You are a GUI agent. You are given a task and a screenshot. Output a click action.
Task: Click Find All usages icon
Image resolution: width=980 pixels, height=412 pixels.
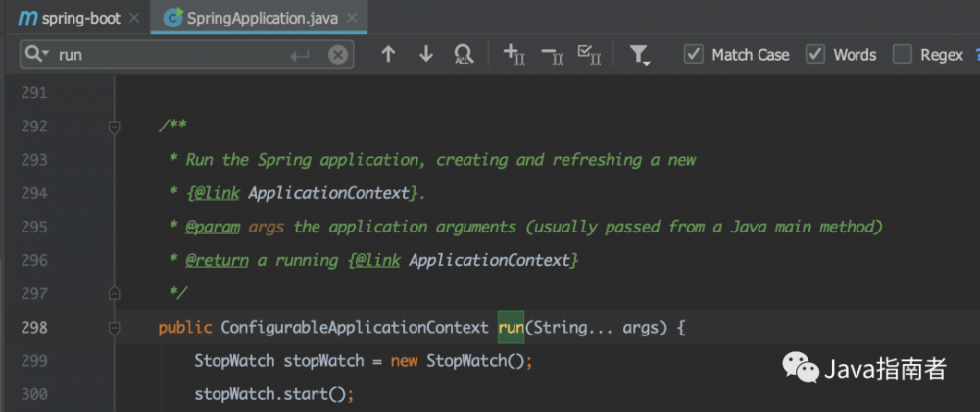[x=464, y=54]
